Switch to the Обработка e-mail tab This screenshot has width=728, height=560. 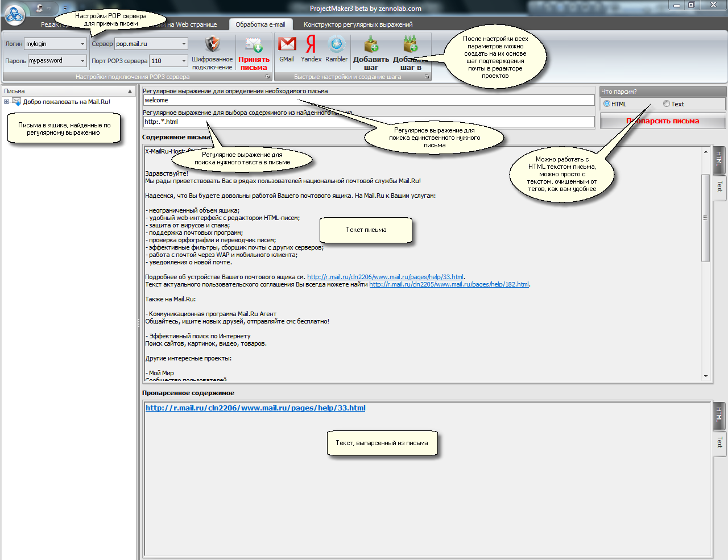click(x=260, y=24)
